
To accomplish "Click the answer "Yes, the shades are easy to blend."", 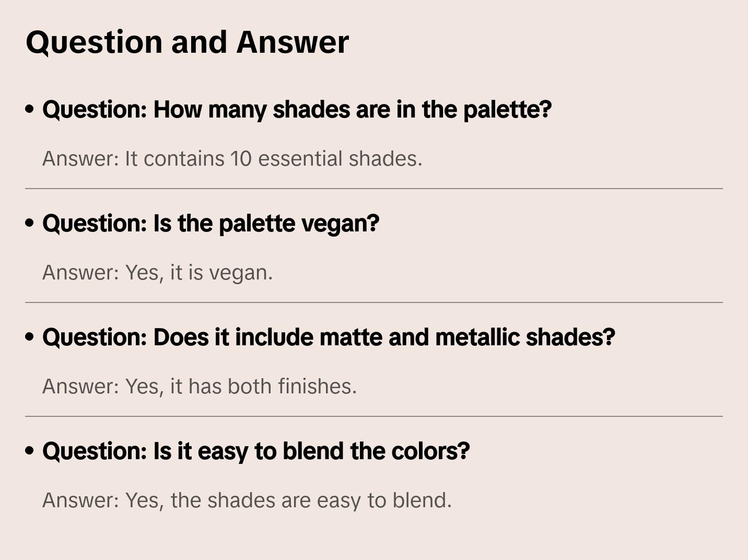I will (x=247, y=500).
